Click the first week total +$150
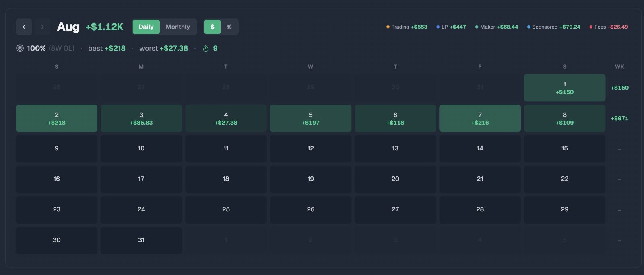Viewport: 644px width, 275px height. pyautogui.click(x=619, y=88)
